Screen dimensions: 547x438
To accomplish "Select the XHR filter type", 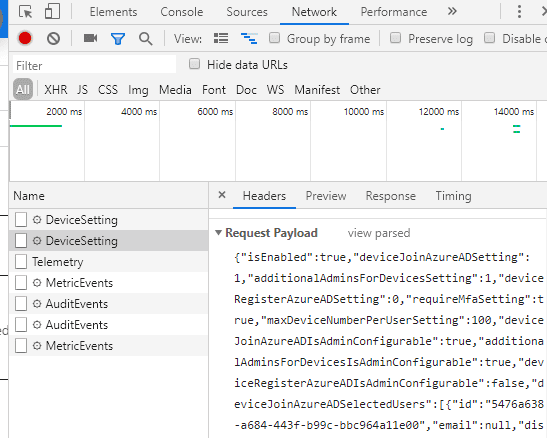I will 56,90.
